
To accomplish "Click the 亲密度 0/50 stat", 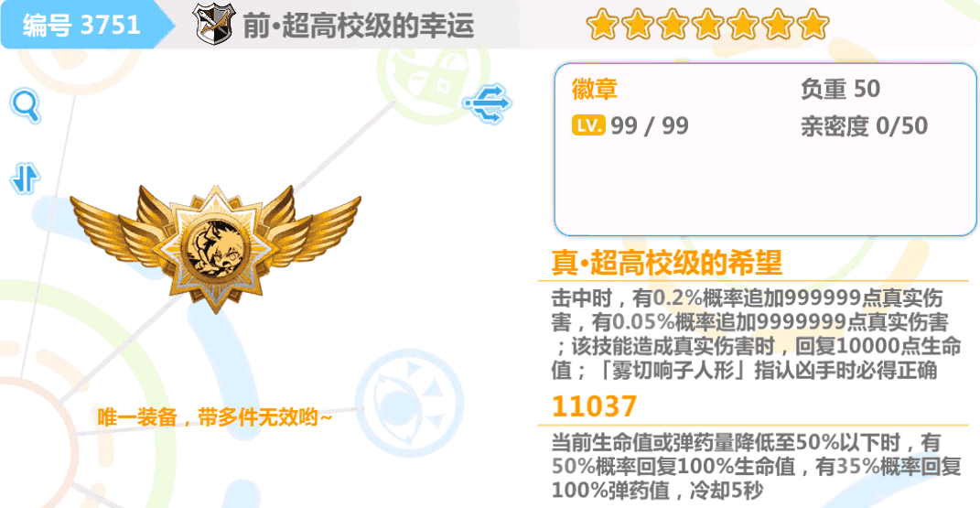I will tap(864, 126).
